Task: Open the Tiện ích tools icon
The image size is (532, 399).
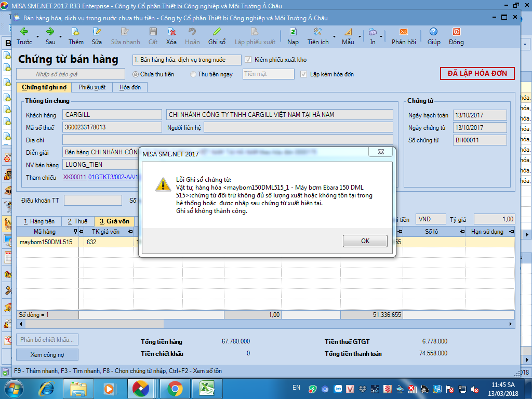Action: (317, 32)
